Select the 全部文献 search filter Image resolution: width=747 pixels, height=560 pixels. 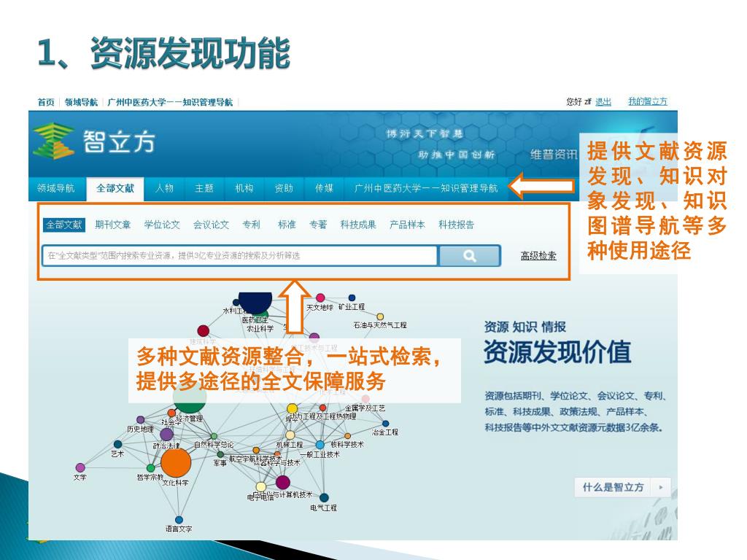[64, 225]
